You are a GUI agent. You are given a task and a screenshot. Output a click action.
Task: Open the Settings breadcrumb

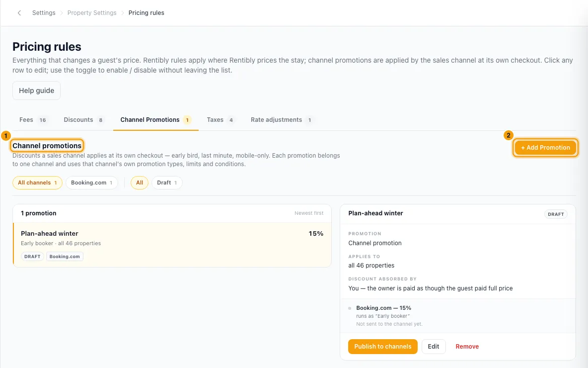tap(44, 13)
